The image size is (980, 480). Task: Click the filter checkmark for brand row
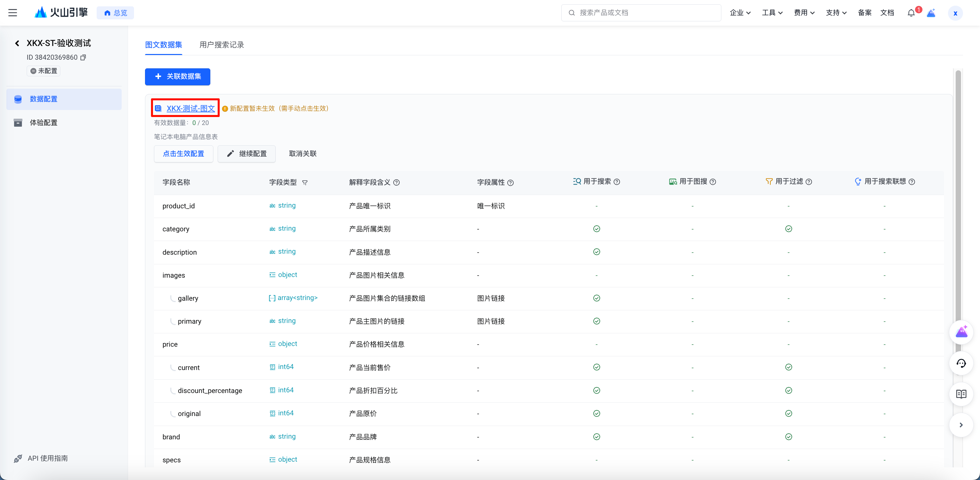click(x=788, y=437)
